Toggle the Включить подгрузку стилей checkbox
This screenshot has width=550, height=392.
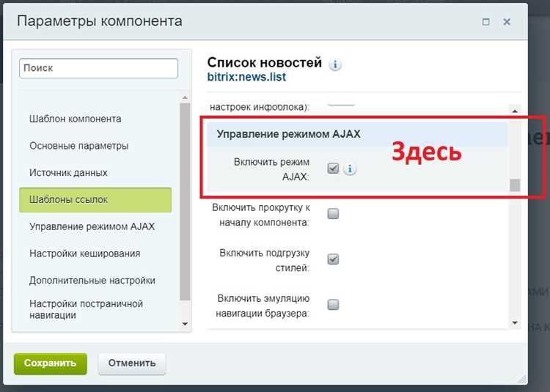pyautogui.click(x=333, y=259)
